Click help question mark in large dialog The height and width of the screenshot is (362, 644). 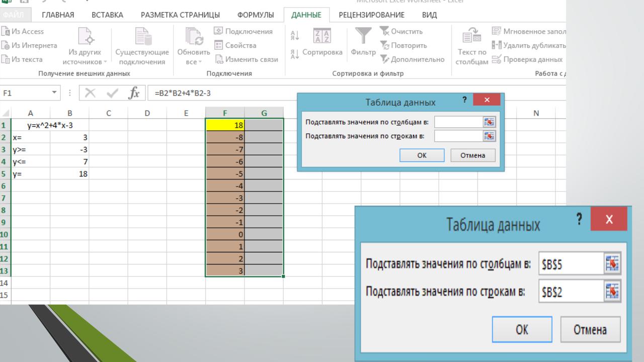(579, 219)
